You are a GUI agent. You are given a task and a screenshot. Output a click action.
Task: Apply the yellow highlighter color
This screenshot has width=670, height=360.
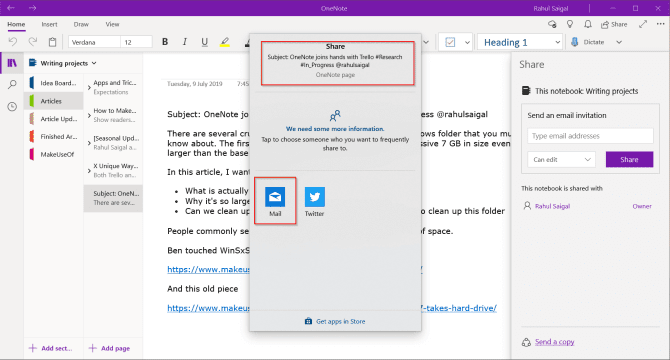tap(225, 42)
